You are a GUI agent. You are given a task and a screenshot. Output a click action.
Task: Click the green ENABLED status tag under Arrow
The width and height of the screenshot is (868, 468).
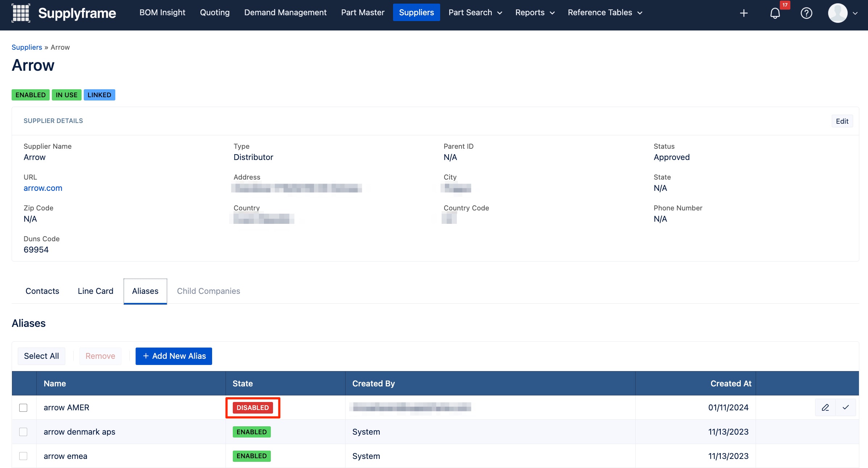coord(30,95)
